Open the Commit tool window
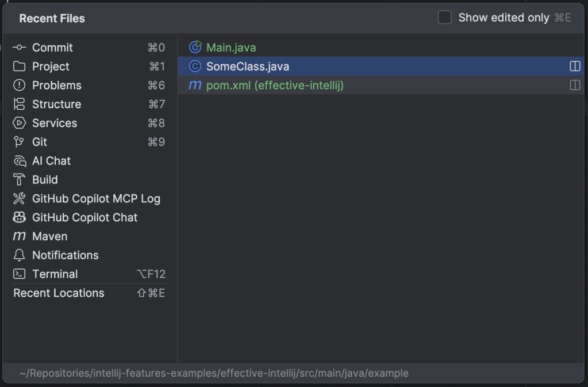The image size is (588, 387). coord(52,47)
